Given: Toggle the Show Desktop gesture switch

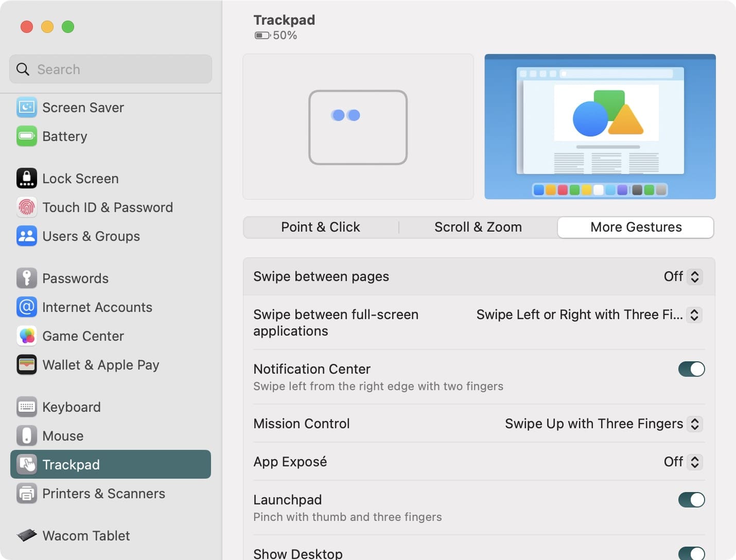Looking at the screenshot, I should coord(691,554).
